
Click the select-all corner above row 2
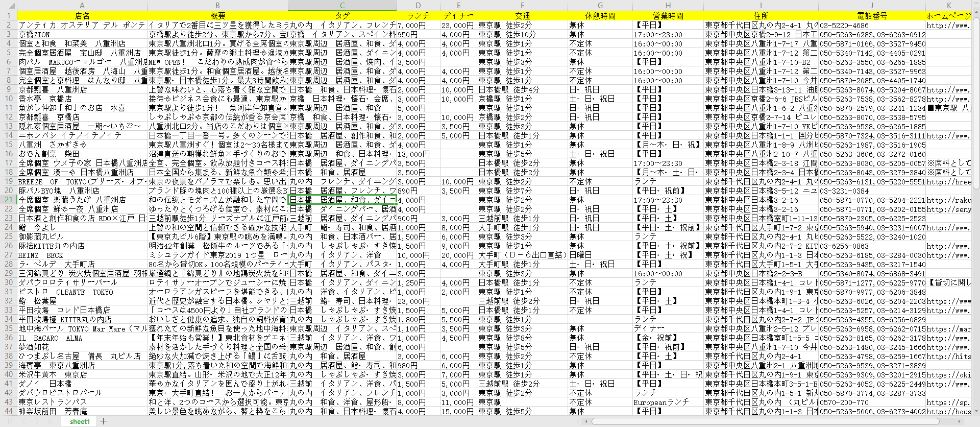8,6
